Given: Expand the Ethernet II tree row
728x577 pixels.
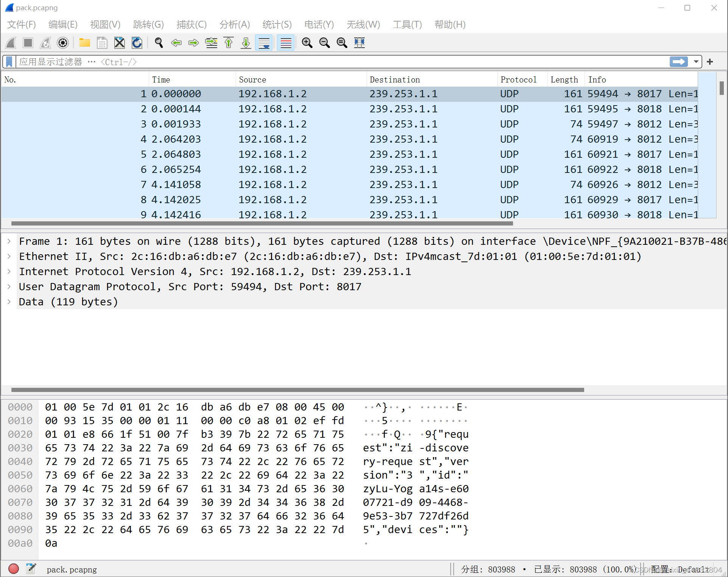Looking at the screenshot, I should (x=9, y=257).
